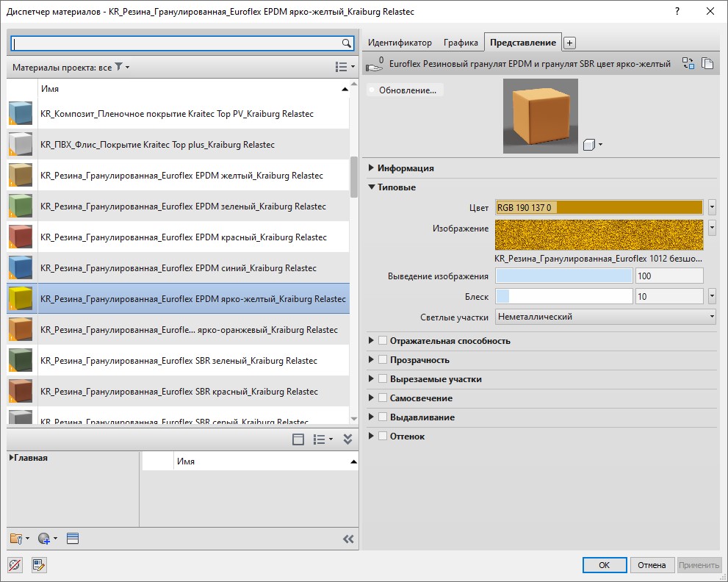Click the OK button
This screenshot has height=582, width=728.
pos(604,565)
